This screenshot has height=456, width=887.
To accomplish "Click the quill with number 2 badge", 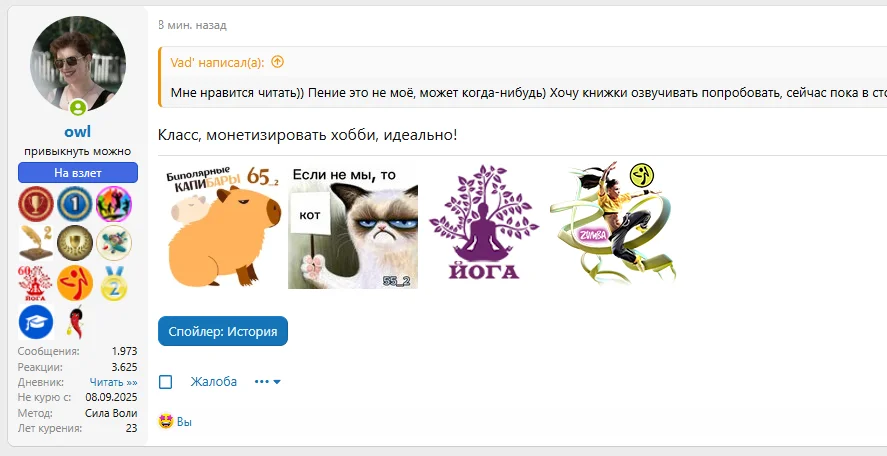I will click(x=36, y=243).
